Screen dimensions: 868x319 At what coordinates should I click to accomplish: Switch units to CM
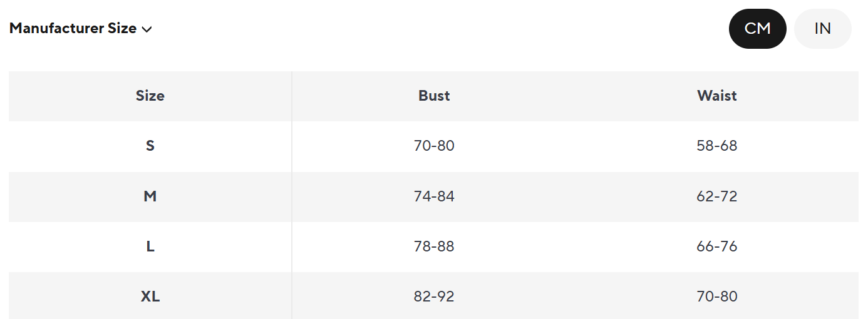point(757,29)
